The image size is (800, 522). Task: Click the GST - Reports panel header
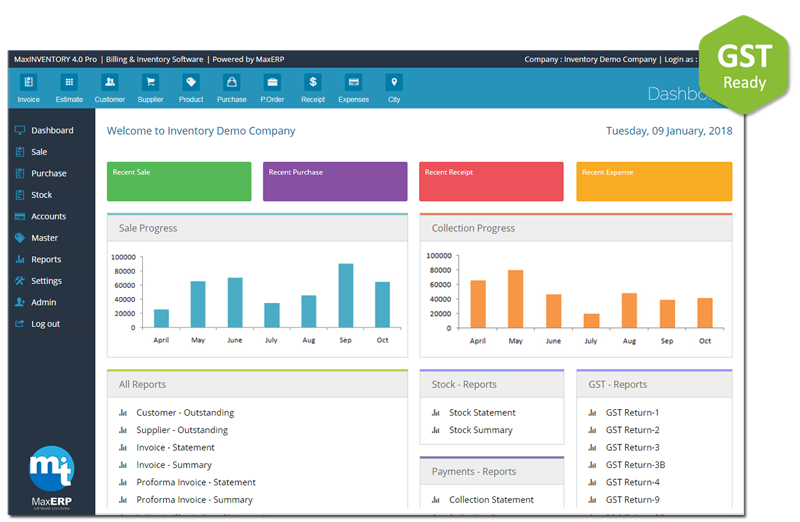click(654, 384)
